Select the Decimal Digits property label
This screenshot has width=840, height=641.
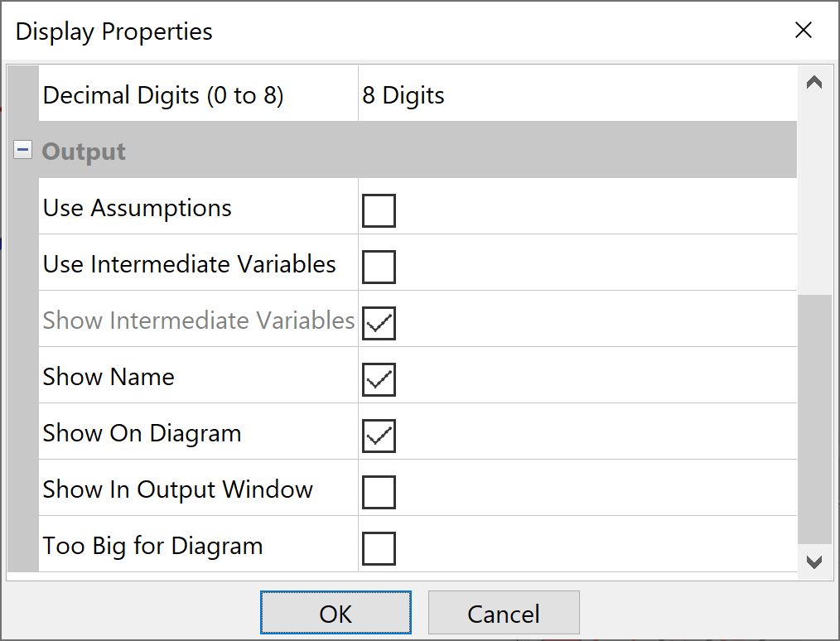pyautogui.click(x=163, y=95)
